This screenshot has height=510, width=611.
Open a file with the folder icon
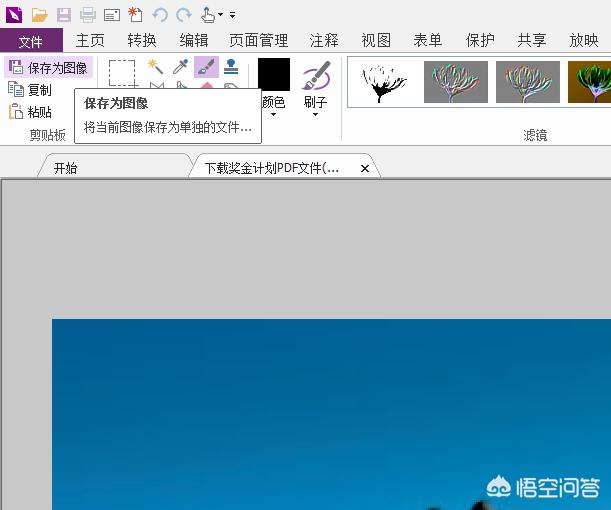40,15
